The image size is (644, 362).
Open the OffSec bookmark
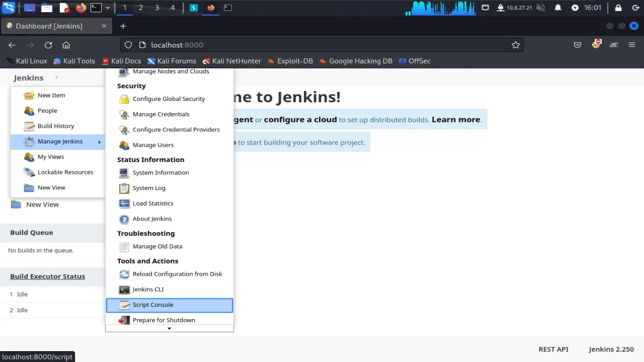point(414,61)
